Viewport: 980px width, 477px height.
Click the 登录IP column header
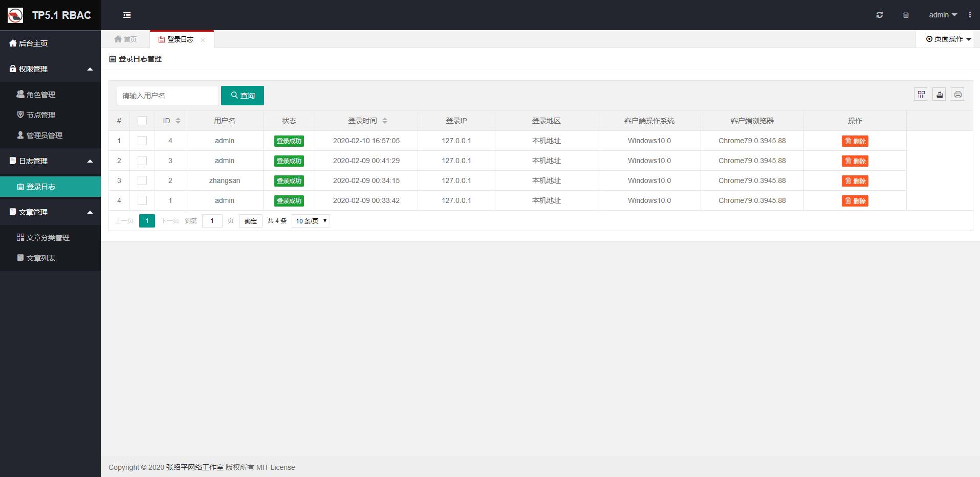(456, 121)
